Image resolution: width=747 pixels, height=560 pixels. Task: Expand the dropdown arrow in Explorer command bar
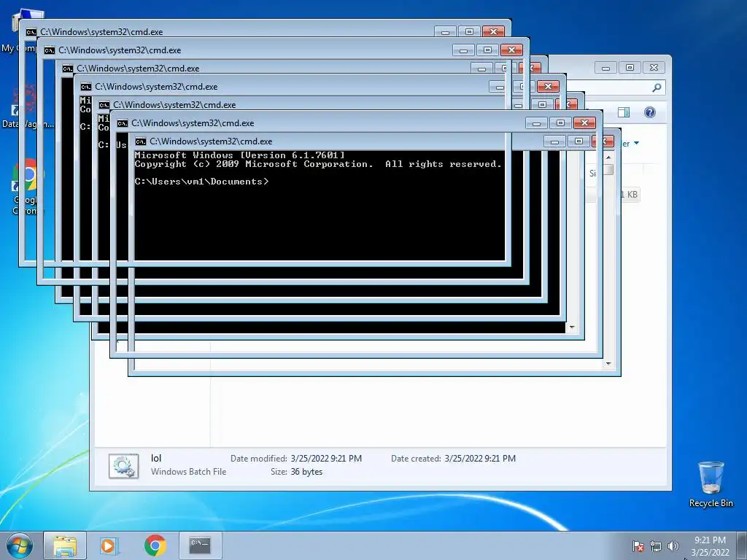click(636, 144)
